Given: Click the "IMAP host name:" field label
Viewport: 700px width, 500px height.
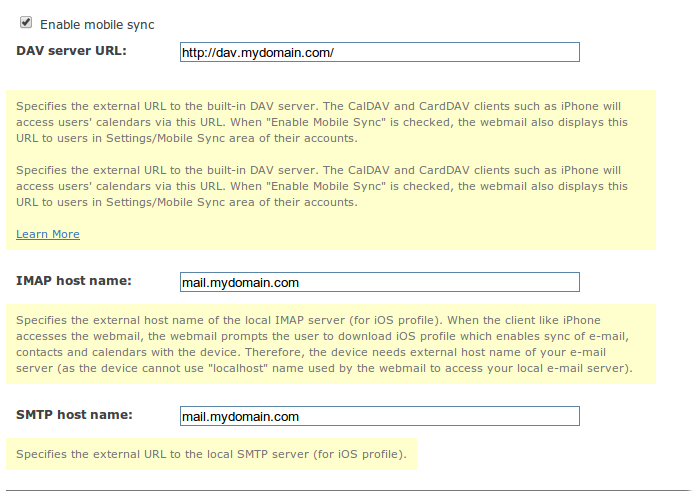Looking at the screenshot, I should (74, 282).
